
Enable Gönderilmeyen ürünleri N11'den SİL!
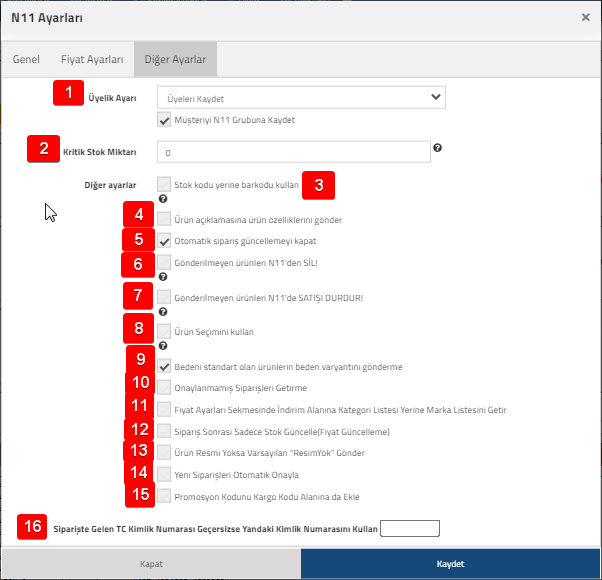click(164, 263)
